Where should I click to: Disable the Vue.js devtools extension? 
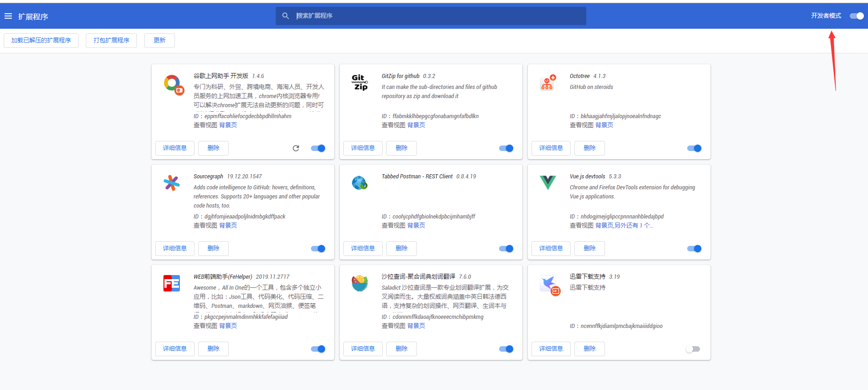[x=694, y=249]
